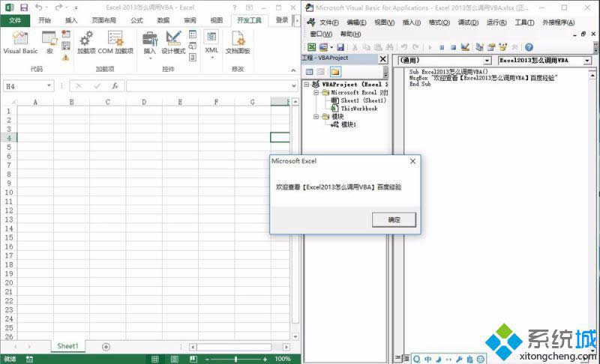Click the 确定 button in message box
The height and width of the screenshot is (364, 600).
(394, 219)
